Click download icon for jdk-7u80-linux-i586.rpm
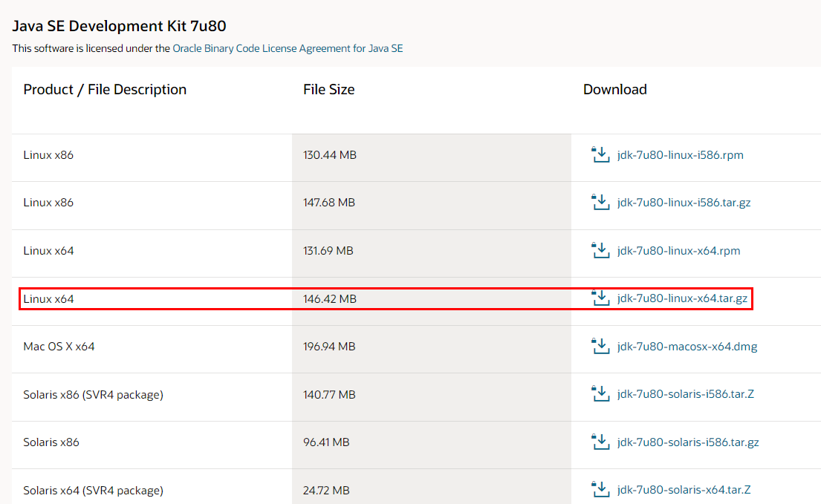 click(x=600, y=154)
